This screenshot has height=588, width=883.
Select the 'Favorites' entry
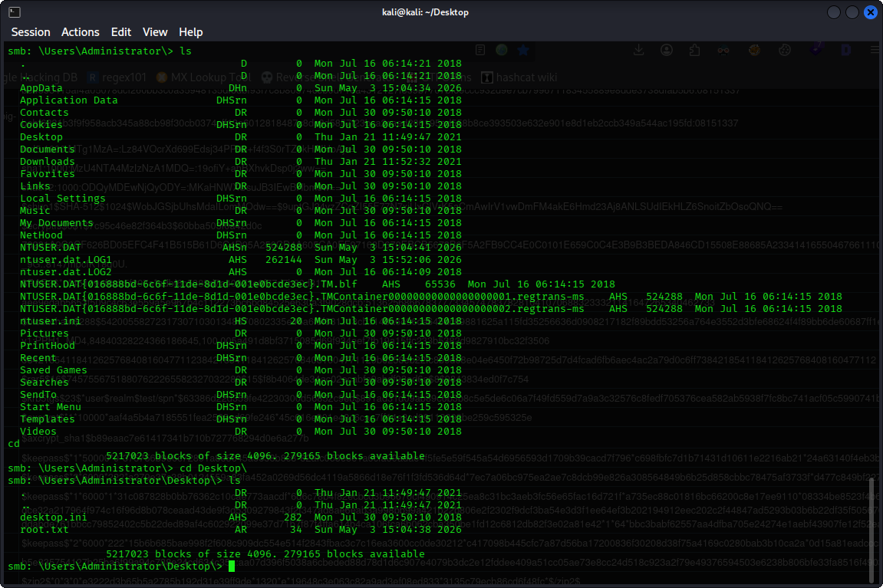coord(48,174)
